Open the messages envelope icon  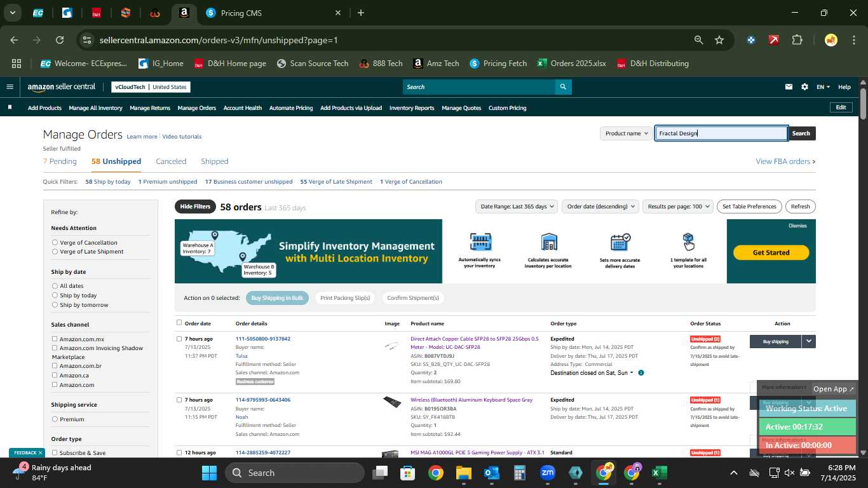789,87
